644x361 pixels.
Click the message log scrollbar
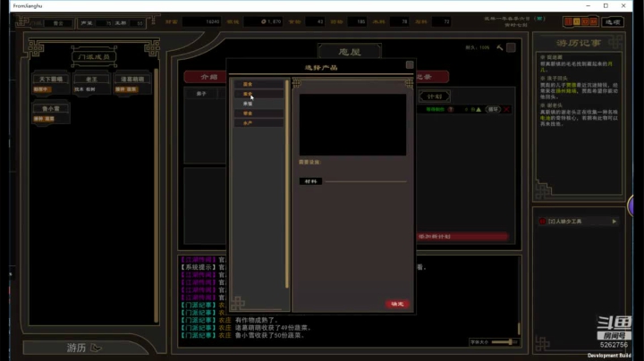(x=519, y=328)
